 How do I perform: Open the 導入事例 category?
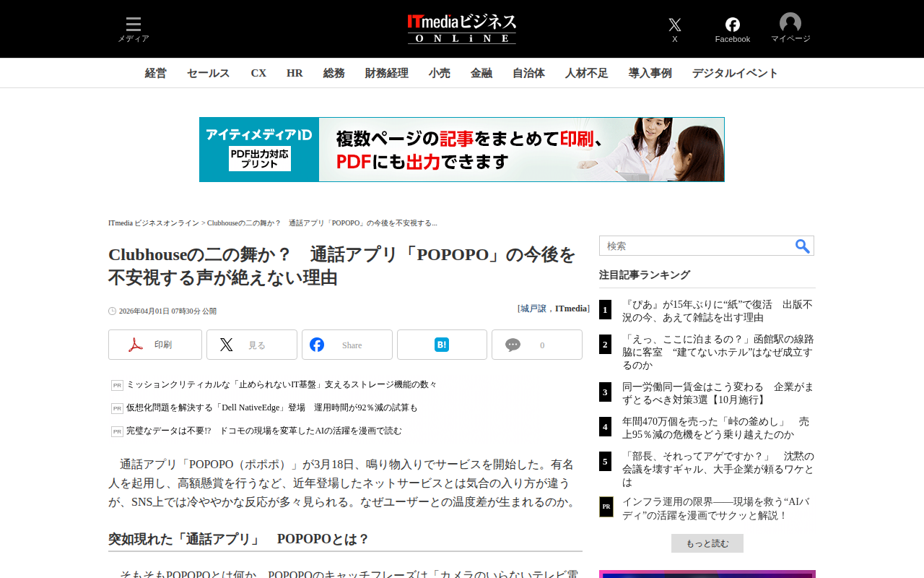pos(650,73)
